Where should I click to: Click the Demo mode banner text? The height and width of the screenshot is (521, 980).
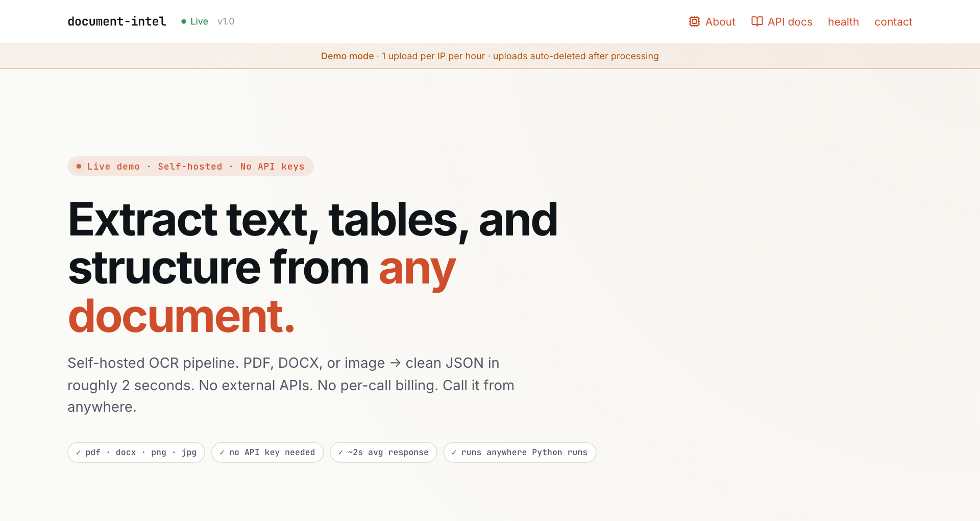[490, 56]
